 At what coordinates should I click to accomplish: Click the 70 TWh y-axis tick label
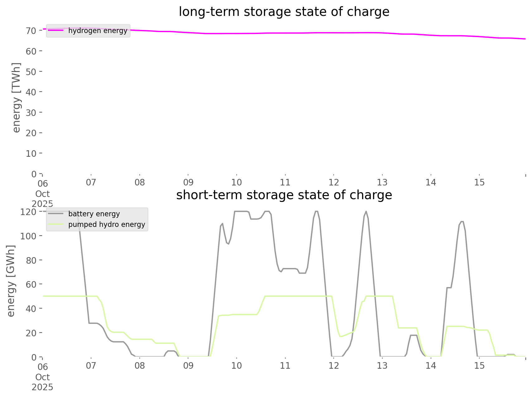[31, 31]
